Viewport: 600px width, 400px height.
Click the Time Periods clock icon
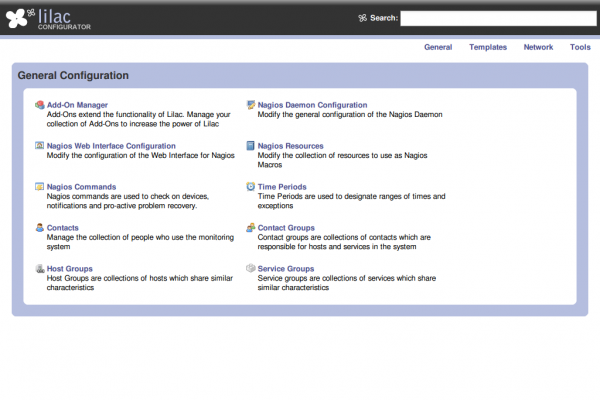coord(250,187)
